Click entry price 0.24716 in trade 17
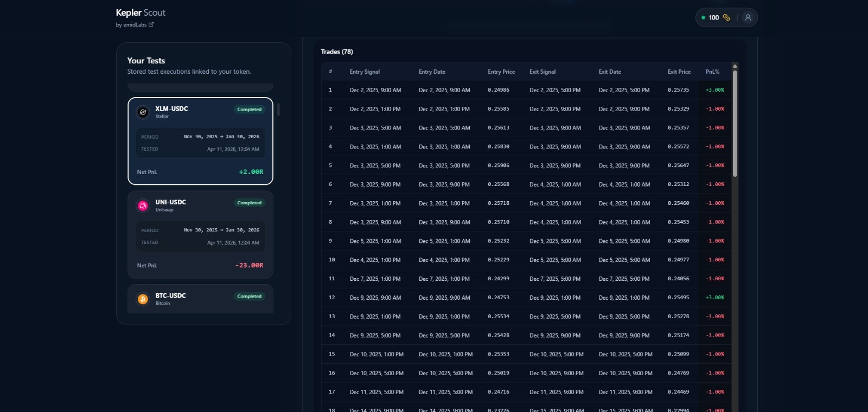 [499, 392]
